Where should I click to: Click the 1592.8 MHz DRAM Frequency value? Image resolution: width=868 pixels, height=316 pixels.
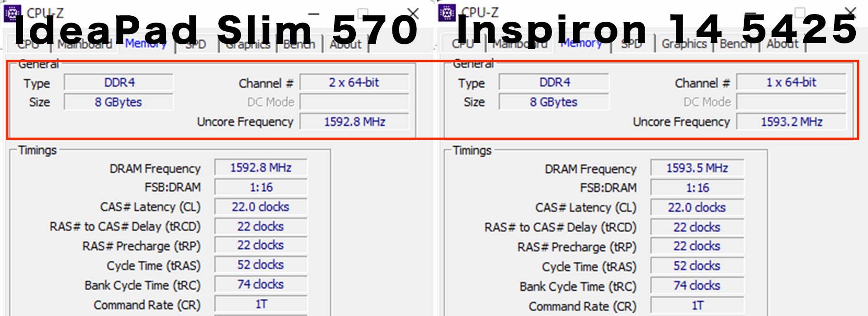pyautogui.click(x=261, y=168)
